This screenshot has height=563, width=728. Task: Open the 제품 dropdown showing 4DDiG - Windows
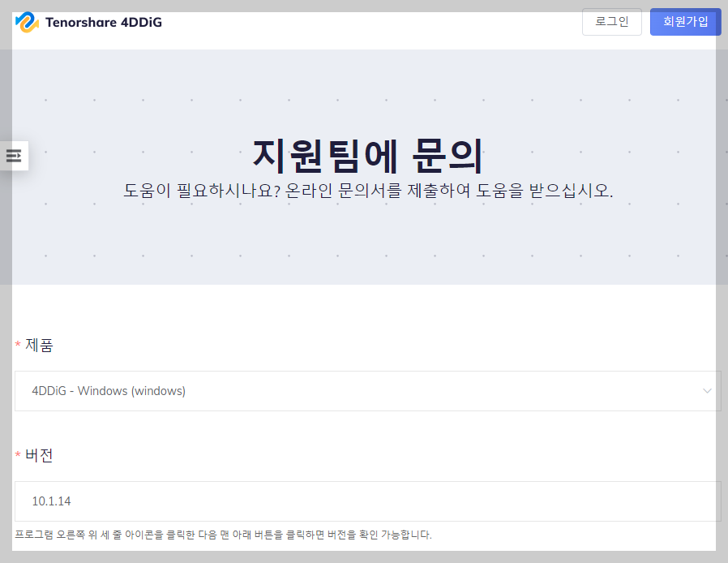368,391
